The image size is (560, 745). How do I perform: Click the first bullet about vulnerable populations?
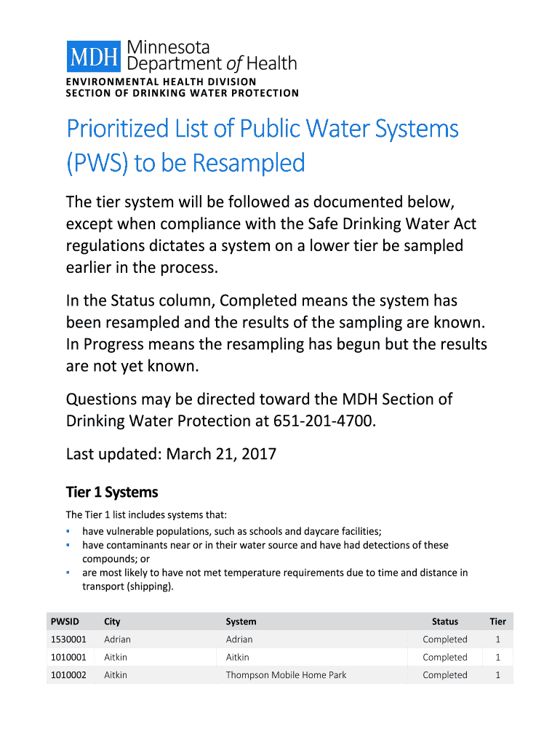231,531
